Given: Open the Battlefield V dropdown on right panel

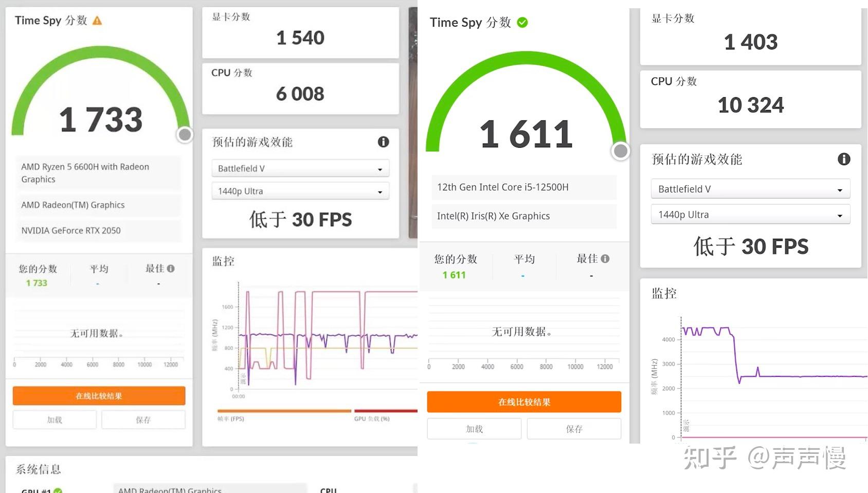Looking at the screenshot, I should [750, 189].
